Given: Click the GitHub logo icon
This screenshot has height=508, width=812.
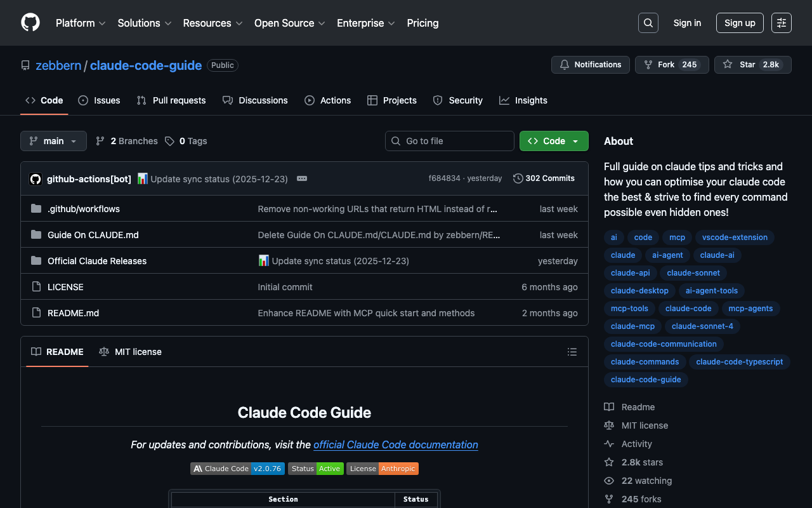Looking at the screenshot, I should (30, 23).
